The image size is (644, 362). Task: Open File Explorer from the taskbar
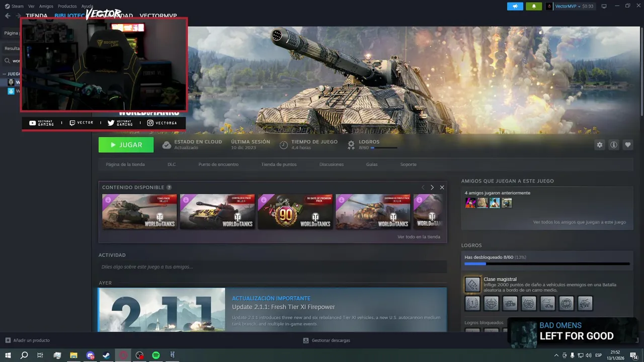[73, 355]
